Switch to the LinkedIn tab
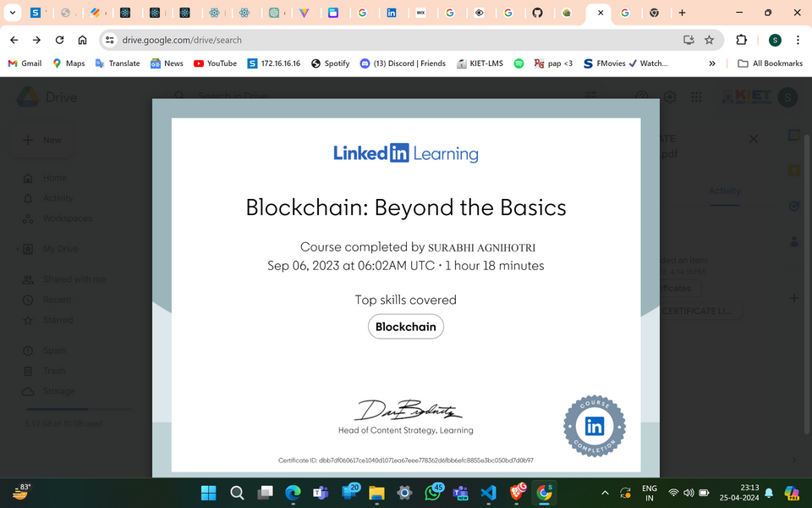 coord(392,13)
